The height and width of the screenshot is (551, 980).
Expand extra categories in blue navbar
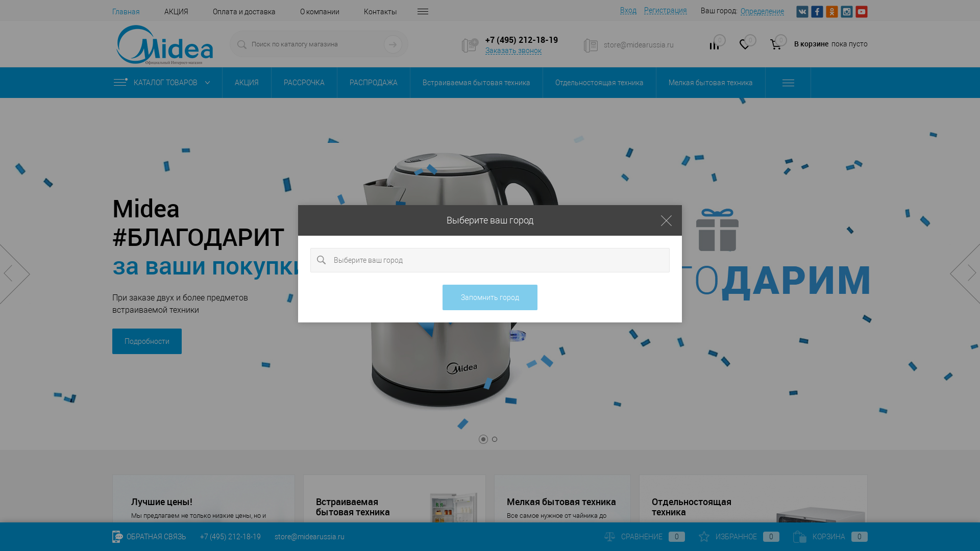click(788, 83)
